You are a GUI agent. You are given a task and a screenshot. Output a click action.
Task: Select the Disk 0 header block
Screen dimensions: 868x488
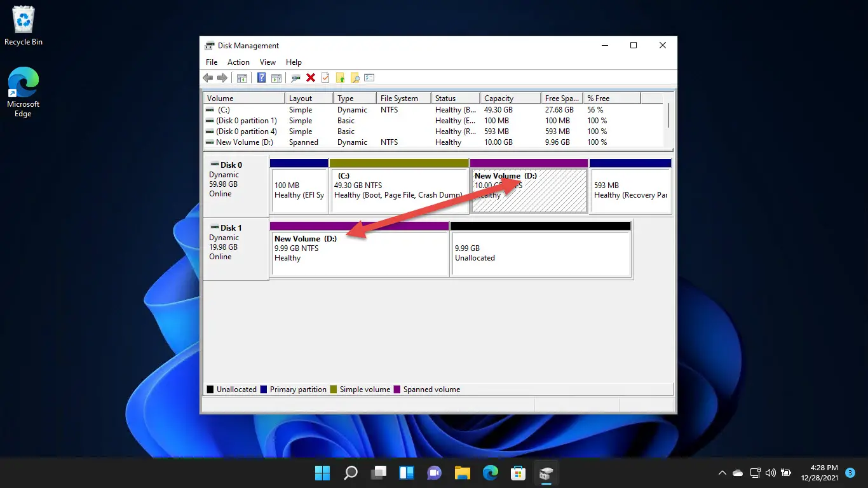click(x=236, y=186)
